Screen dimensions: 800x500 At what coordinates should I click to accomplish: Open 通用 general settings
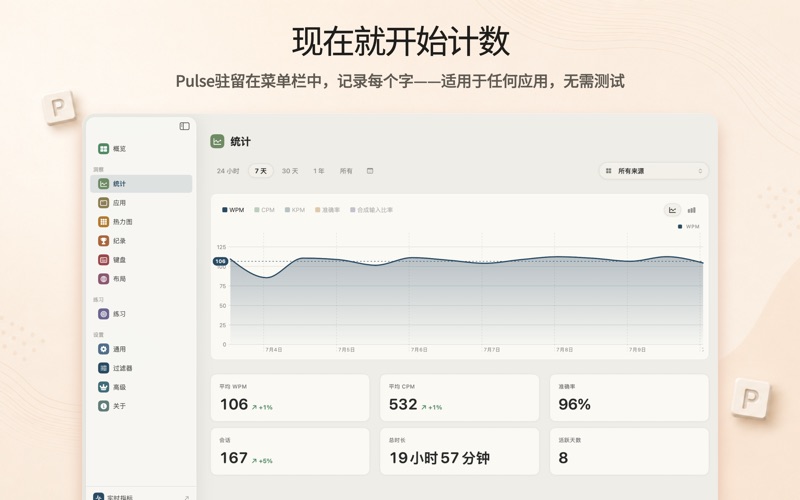[141, 349]
